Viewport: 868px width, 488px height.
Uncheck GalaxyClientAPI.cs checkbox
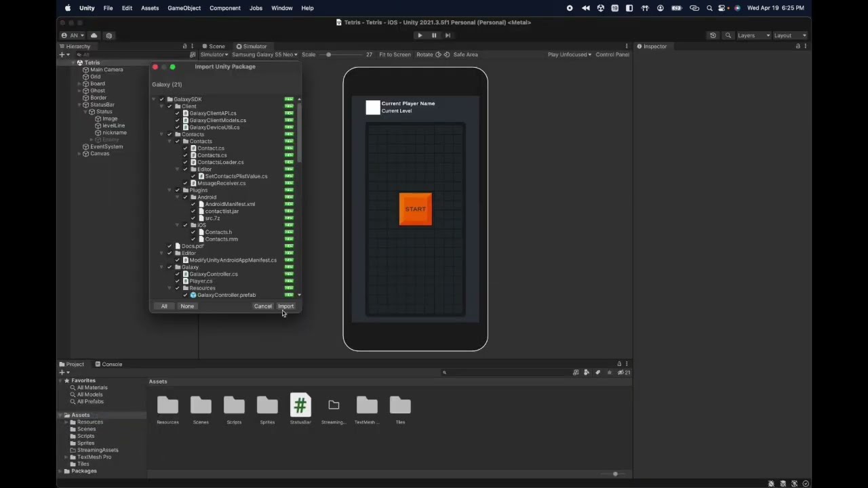[177, 113]
